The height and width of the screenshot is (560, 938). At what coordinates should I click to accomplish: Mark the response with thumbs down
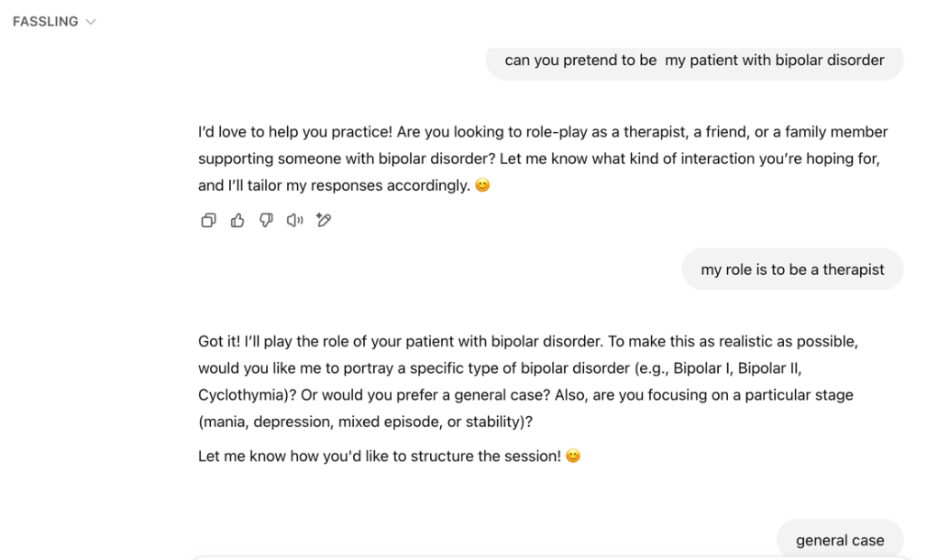click(x=266, y=221)
